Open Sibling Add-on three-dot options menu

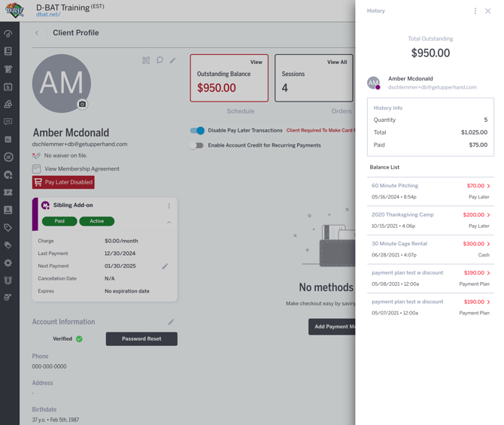coord(169,205)
